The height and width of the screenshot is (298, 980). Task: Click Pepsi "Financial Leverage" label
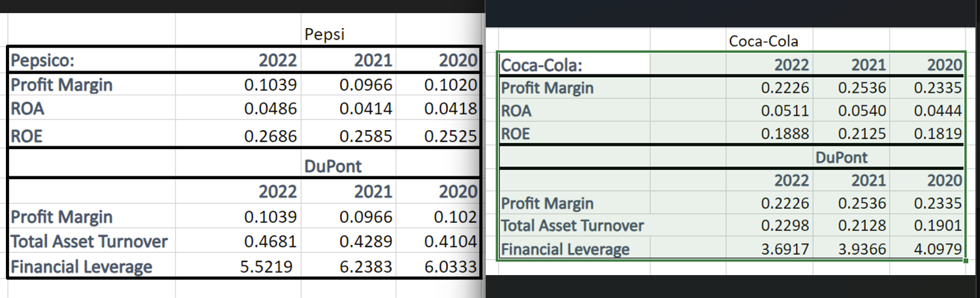click(x=82, y=267)
